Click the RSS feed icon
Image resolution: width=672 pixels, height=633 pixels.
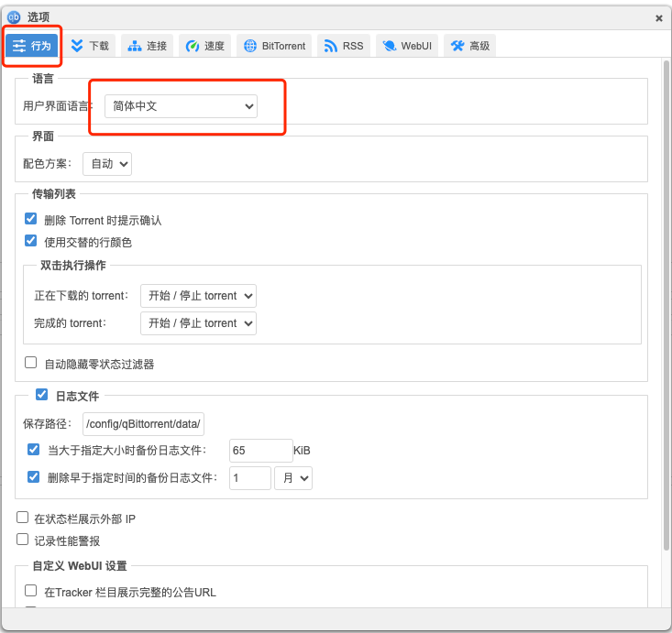pyautogui.click(x=331, y=46)
